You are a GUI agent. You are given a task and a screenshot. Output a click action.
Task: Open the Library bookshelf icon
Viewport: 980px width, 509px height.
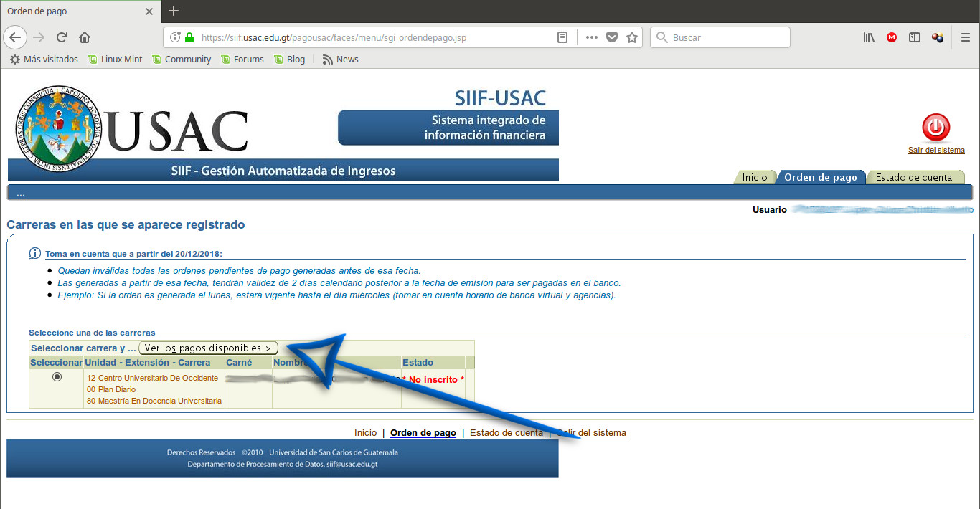pyautogui.click(x=869, y=37)
